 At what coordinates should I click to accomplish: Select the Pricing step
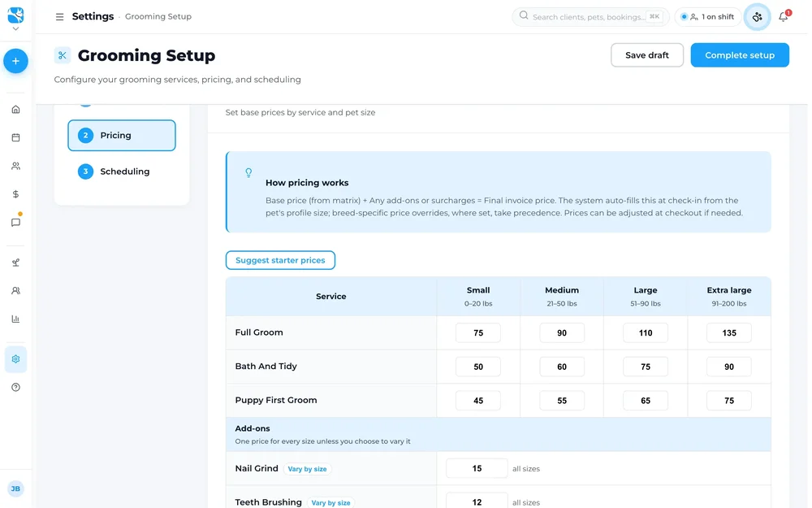[122, 135]
